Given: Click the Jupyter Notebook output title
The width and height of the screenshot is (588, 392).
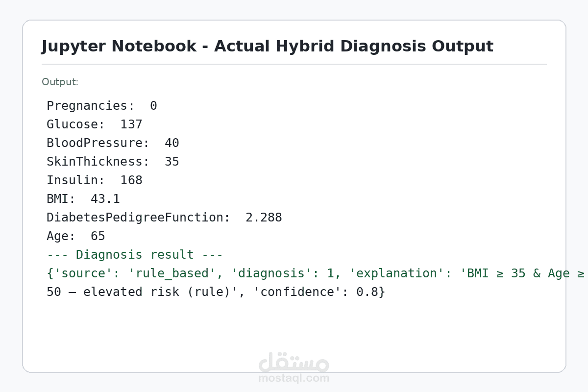Looking at the screenshot, I should tap(267, 46).
